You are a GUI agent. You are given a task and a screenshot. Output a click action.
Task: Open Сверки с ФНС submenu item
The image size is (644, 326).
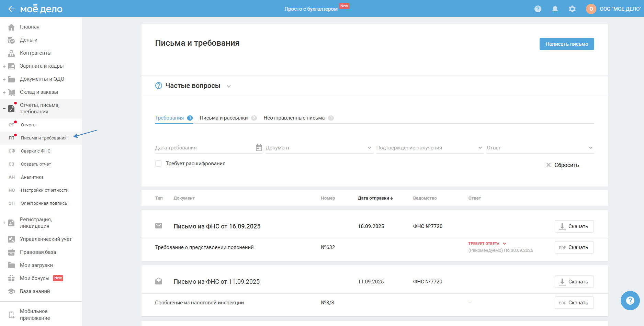[x=36, y=151]
